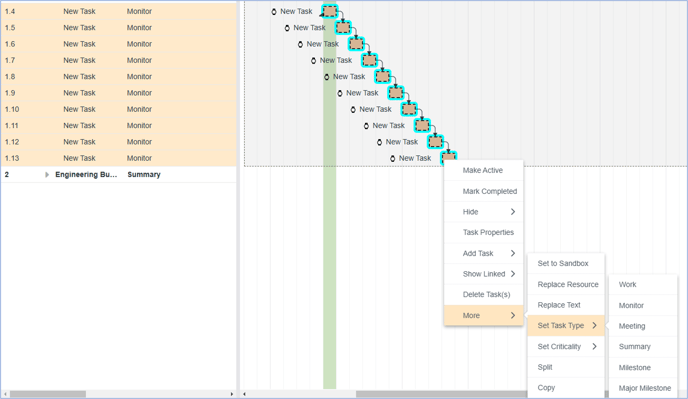This screenshot has height=399, width=688.
Task: Select task row 1.8 in the table
Action: pos(118,76)
